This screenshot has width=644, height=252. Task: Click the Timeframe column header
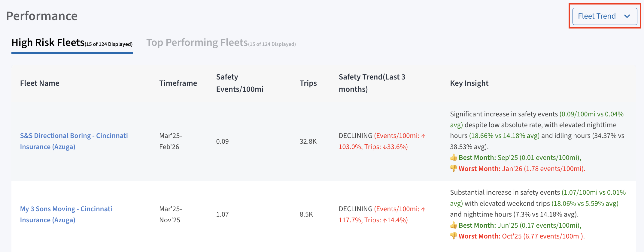178,83
